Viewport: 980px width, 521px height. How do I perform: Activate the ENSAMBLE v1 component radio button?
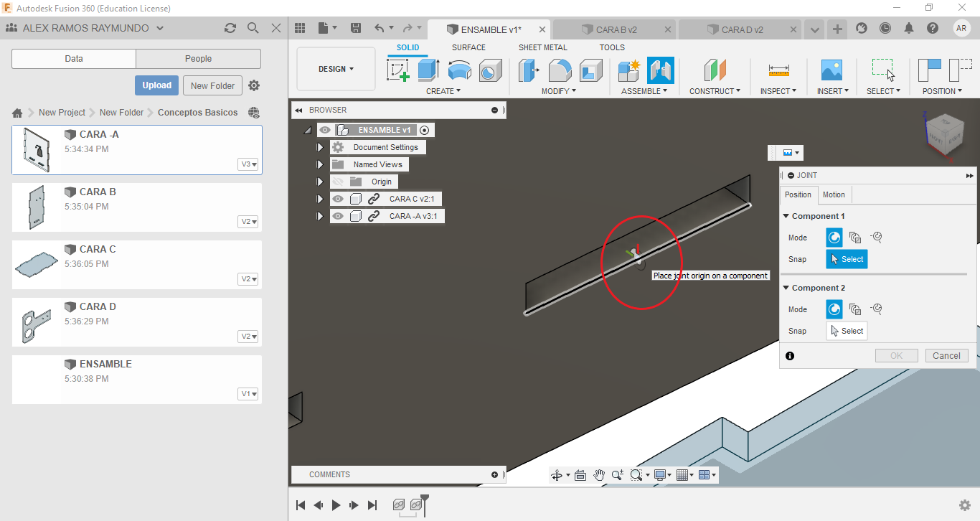click(424, 130)
